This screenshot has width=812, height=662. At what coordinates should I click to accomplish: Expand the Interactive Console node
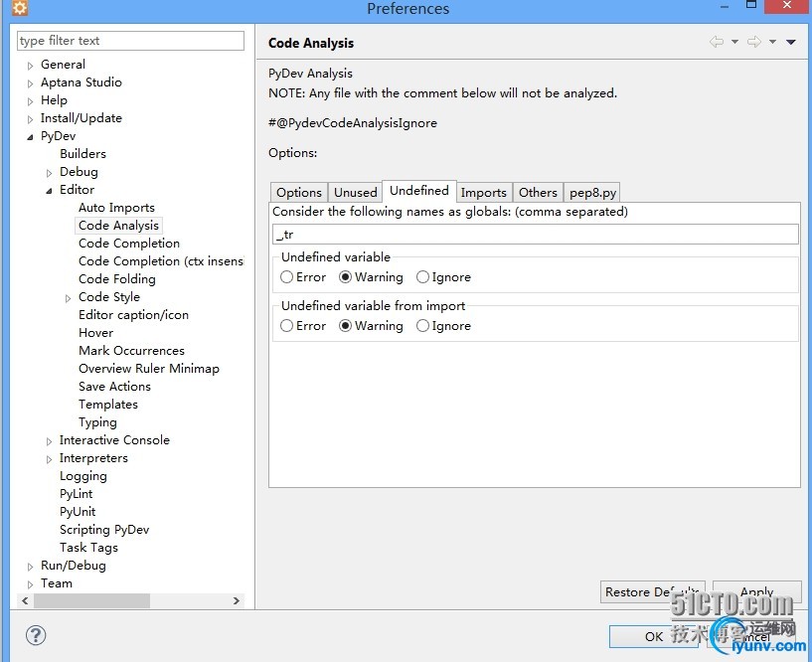[x=49, y=440]
